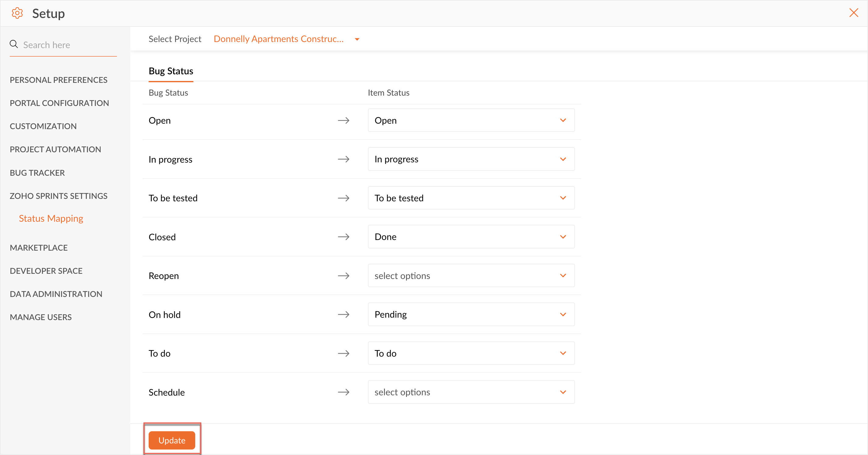This screenshot has width=868, height=455.
Task: Click the Setup gear icon
Action: (x=17, y=13)
